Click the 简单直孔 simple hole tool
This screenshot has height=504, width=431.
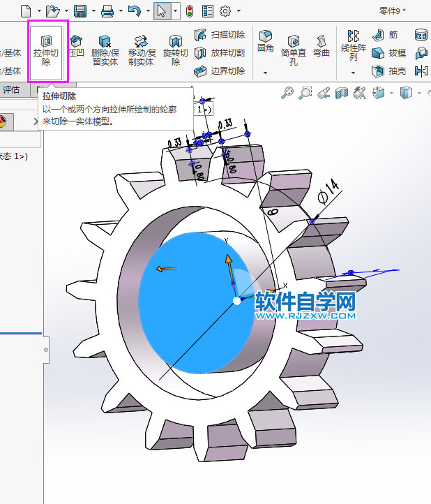[293, 50]
